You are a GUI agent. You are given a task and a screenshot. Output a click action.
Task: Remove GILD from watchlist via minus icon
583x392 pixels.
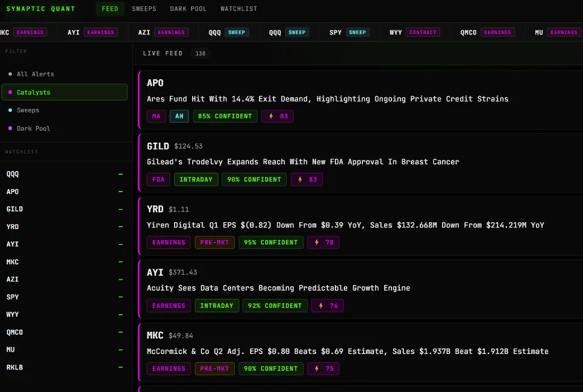tap(120, 209)
